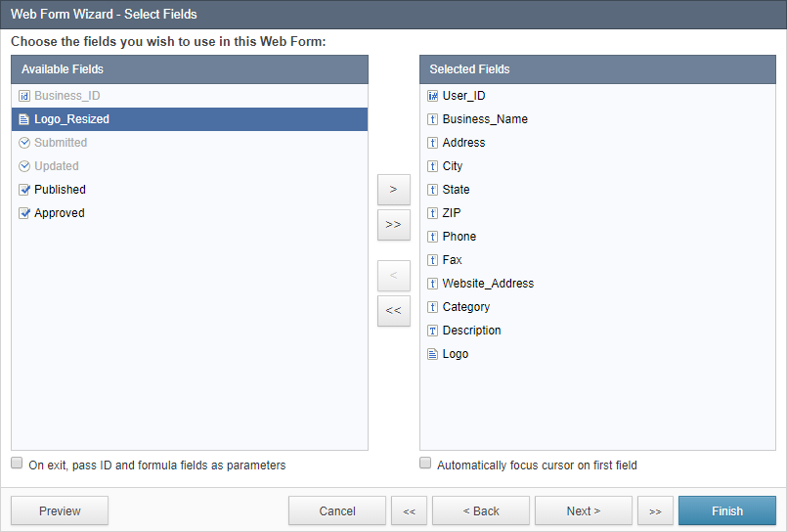Click the checkbox icon next to Approved
The height and width of the screenshot is (532, 787).
click(x=24, y=213)
